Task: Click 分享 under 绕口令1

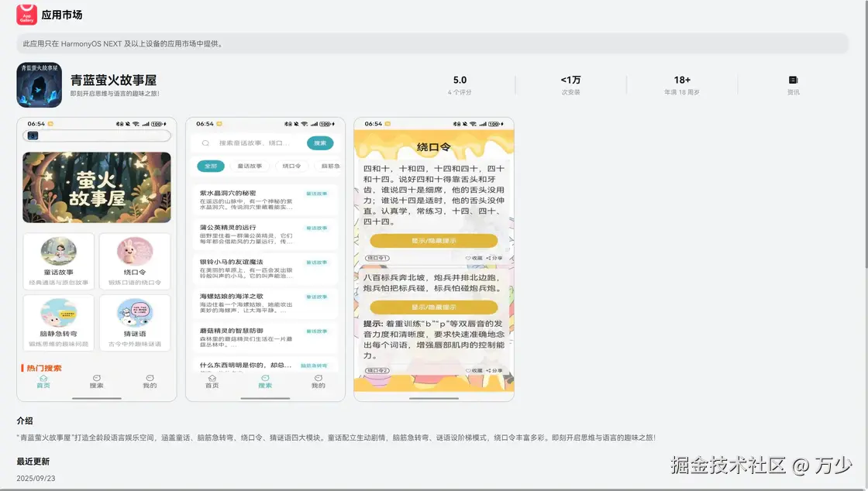Action: click(x=494, y=258)
